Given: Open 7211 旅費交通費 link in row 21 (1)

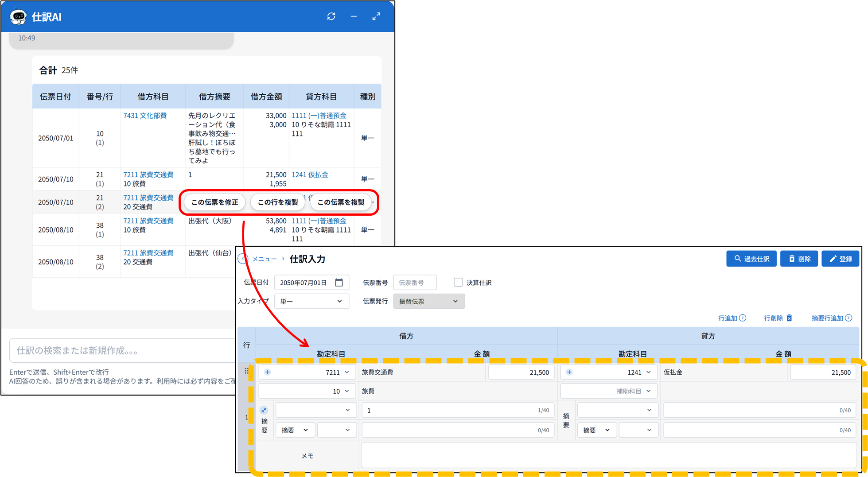Looking at the screenshot, I should pos(148,175).
